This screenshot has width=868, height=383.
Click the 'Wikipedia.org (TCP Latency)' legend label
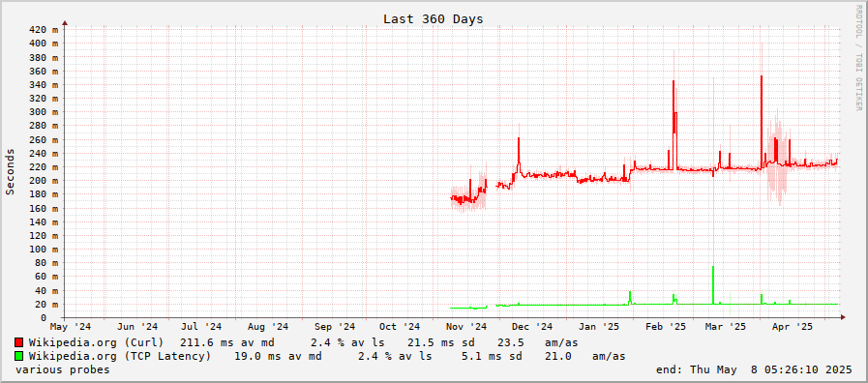coord(120,357)
